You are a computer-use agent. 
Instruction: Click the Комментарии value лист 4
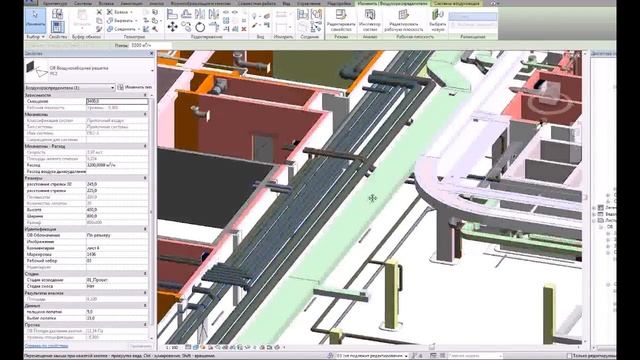click(x=117, y=248)
